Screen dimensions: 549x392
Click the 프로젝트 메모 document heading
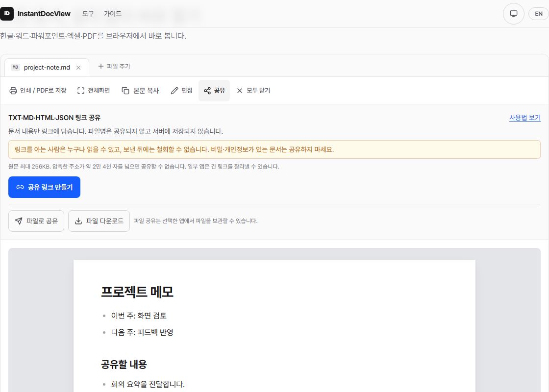tap(137, 292)
